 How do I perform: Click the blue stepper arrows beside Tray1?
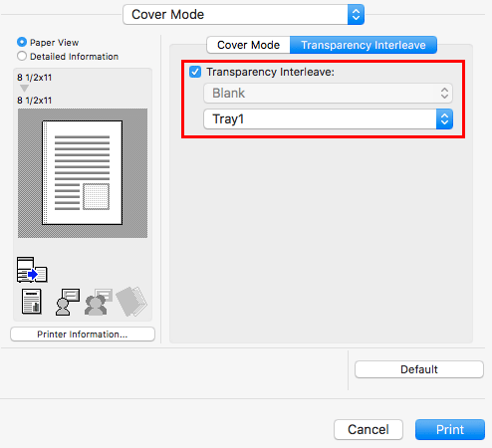click(444, 119)
